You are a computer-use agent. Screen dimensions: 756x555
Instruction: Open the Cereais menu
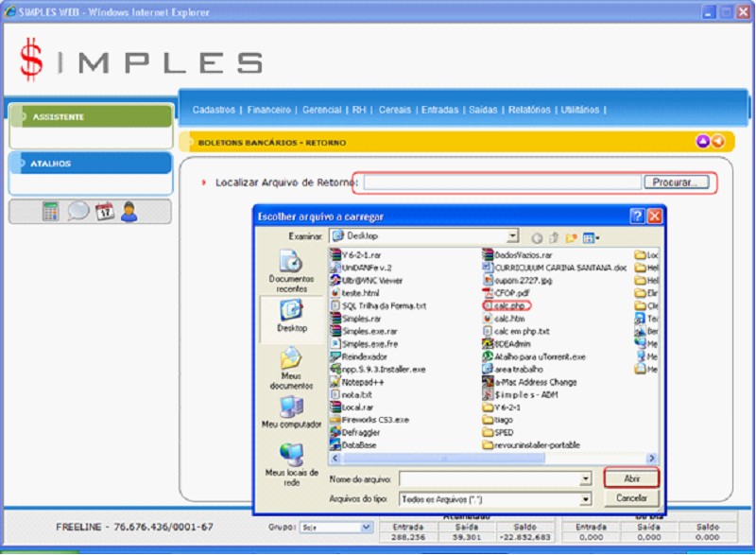(394, 110)
